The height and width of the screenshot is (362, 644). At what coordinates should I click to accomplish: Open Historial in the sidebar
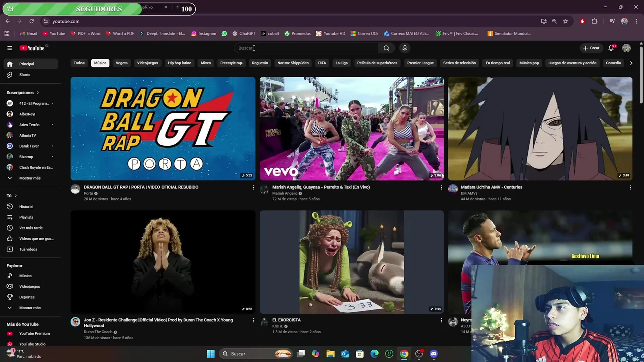(x=30, y=206)
